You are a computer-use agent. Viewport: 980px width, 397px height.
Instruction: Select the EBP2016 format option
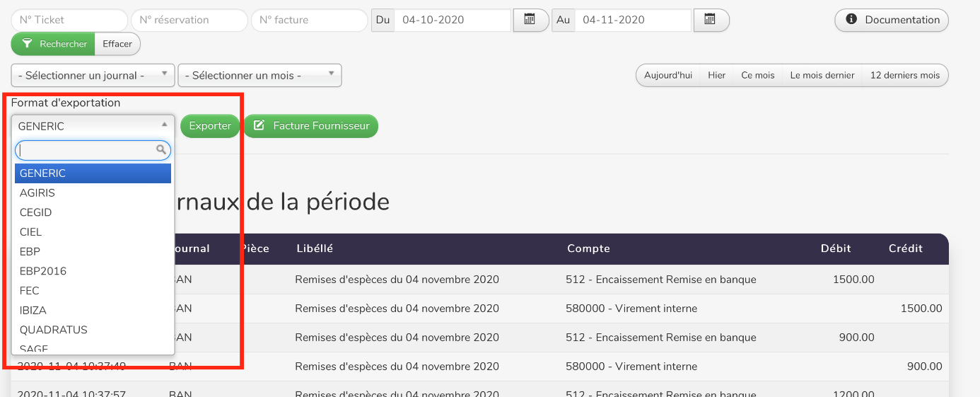[x=43, y=271]
